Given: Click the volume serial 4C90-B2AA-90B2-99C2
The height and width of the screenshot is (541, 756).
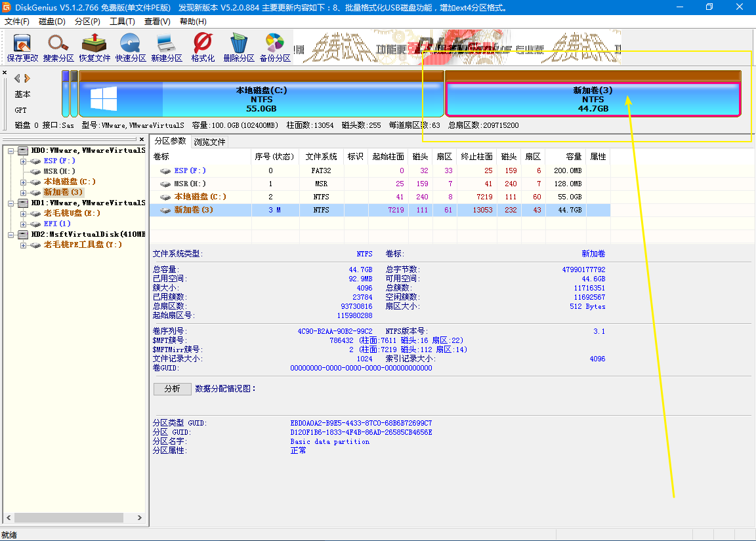Looking at the screenshot, I should (335, 331).
